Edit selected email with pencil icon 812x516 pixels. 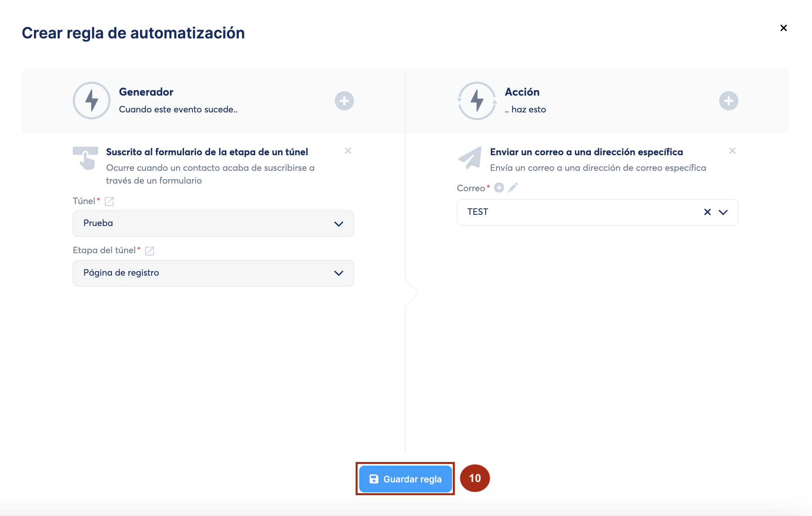[513, 188]
